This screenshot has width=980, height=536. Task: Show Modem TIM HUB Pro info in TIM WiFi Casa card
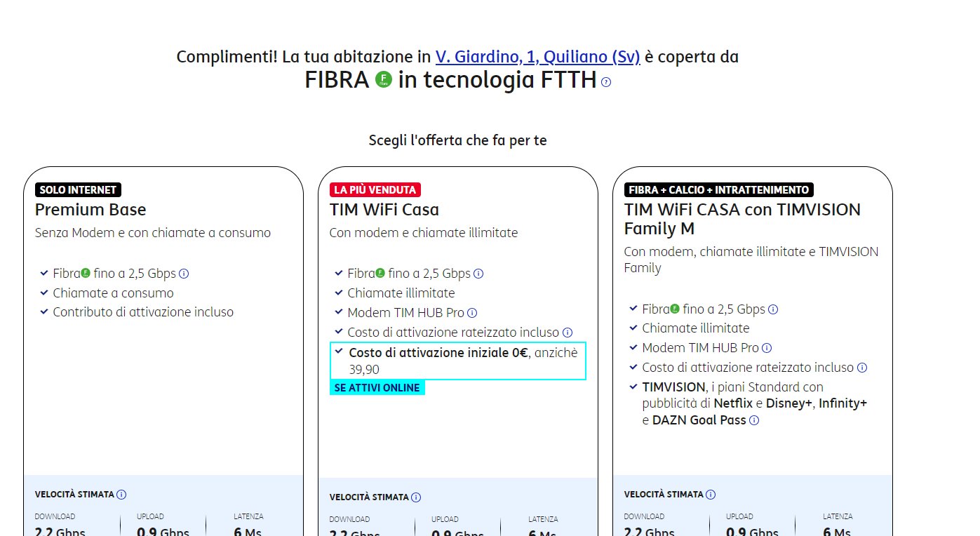472,313
